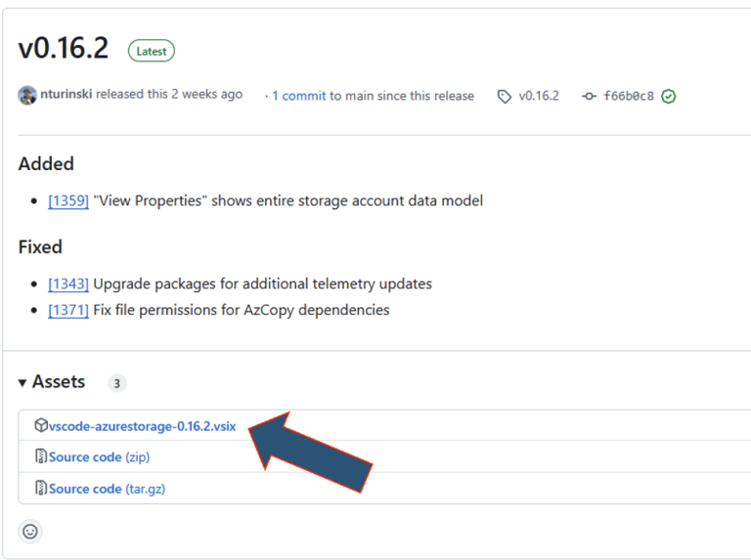This screenshot has width=751, height=560.
Task: Open commit hash f66b0c8
Action: (x=629, y=96)
